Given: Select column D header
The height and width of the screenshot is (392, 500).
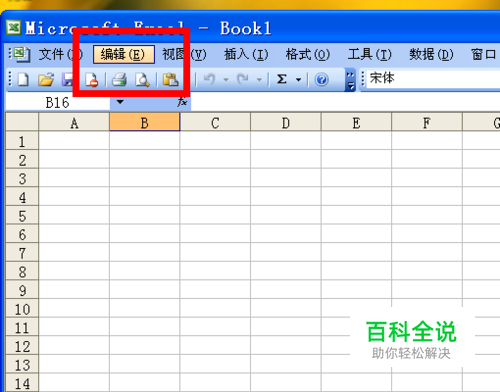Looking at the screenshot, I should click(286, 122).
